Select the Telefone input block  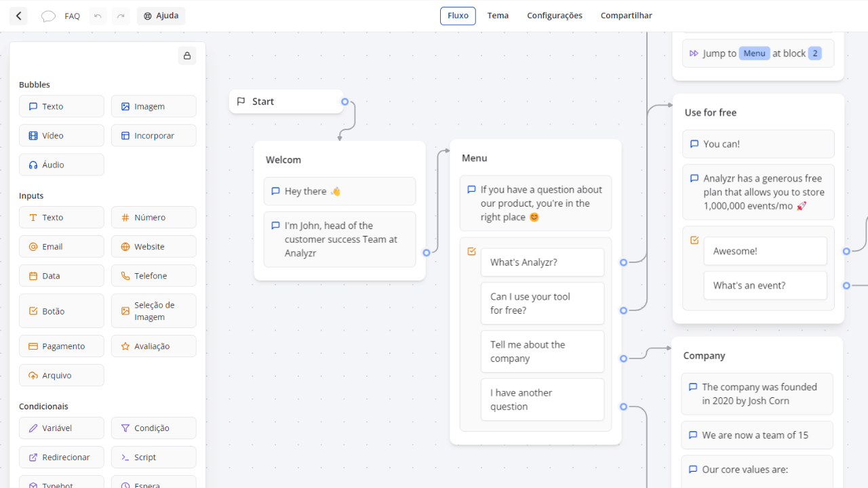pos(154,276)
